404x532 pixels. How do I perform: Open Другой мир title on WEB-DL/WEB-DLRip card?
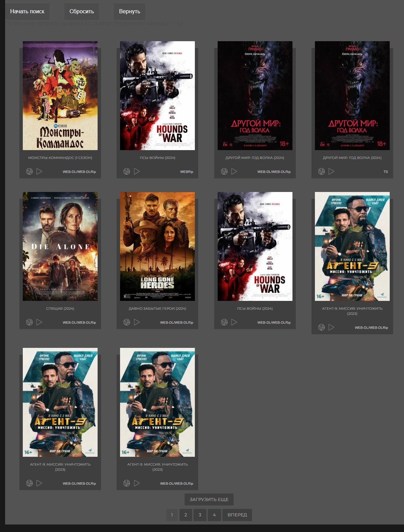255,158
